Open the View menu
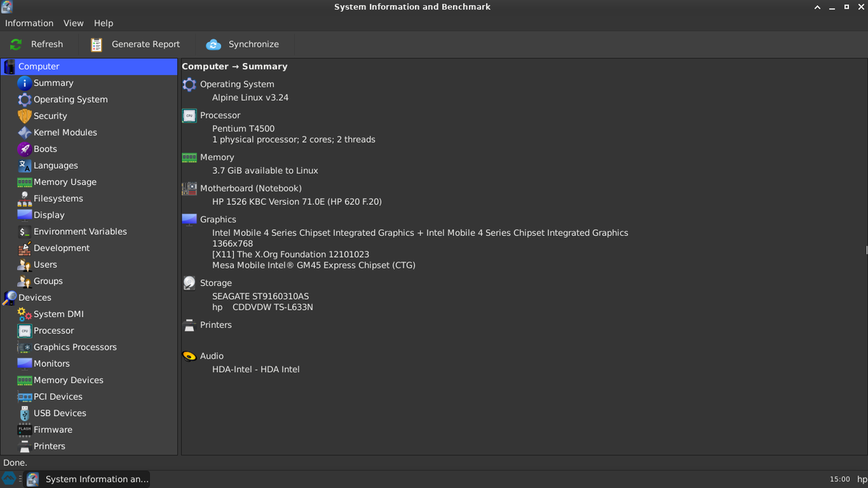 [73, 23]
